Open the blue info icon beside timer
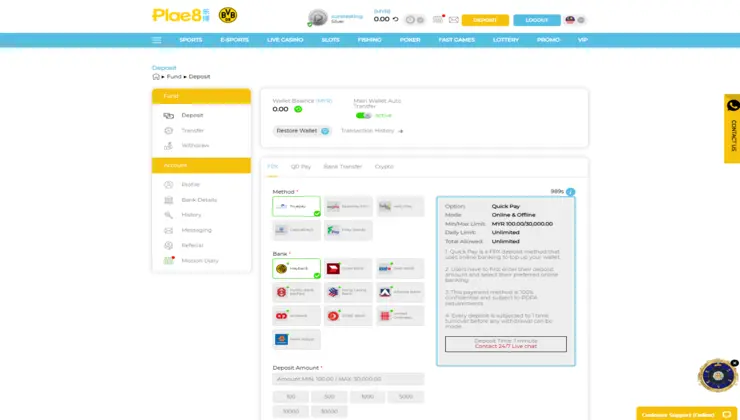Image resolution: width=740 pixels, height=420 pixels. (x=571, y=192)
